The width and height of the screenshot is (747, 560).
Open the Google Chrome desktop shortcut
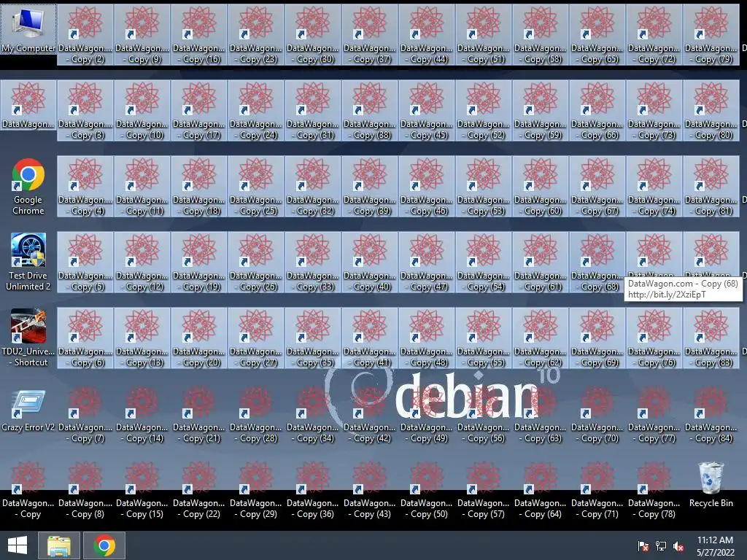coord(28,187)
